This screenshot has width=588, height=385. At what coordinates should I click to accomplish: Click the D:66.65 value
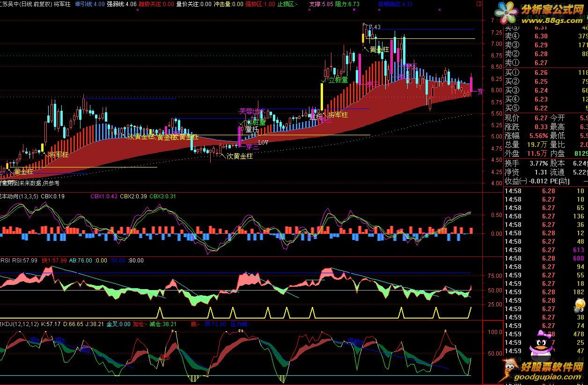pos(73,324)
